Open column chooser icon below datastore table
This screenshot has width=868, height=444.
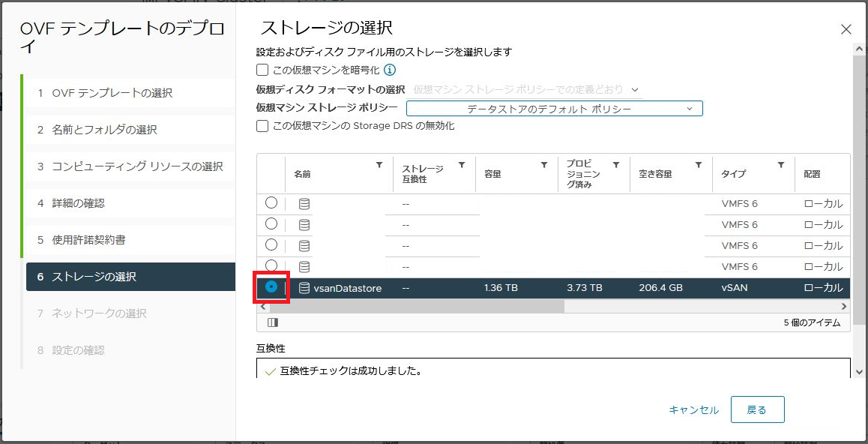coord(273,322)
